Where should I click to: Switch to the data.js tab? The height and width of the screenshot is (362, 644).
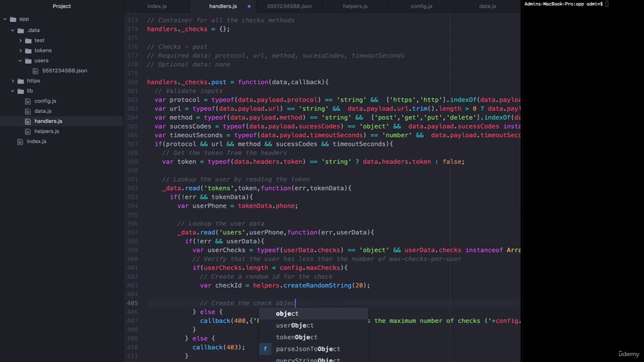487,6
